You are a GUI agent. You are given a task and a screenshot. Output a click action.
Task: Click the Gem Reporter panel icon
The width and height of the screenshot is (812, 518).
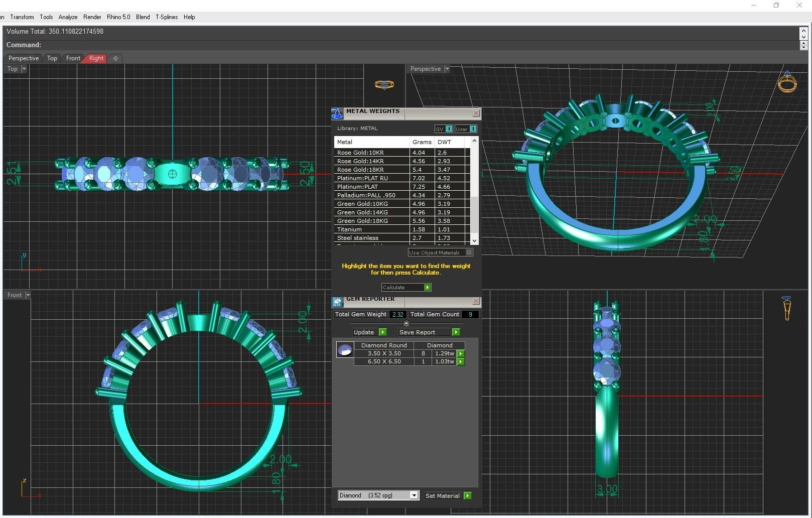[x=337, y=302]
